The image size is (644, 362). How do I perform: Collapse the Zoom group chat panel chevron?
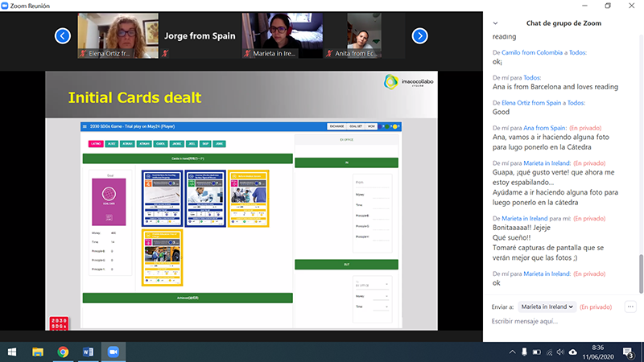[494, 23]
